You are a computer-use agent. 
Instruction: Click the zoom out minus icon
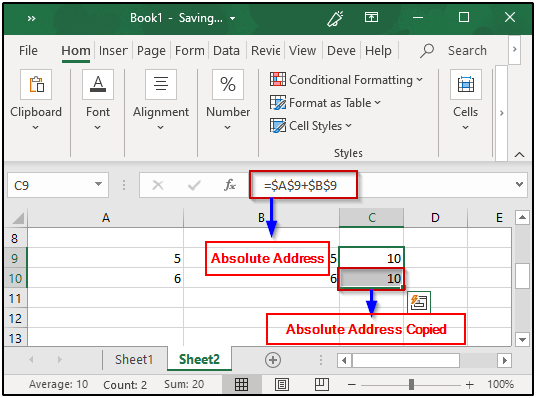coord(352,385)
